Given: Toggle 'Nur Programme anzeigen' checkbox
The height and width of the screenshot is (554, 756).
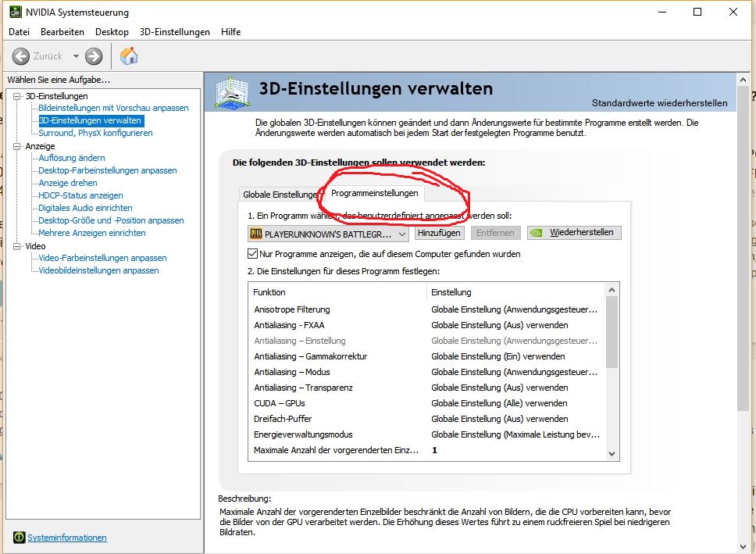Looking at the screenshot, I should pos(252,253).
